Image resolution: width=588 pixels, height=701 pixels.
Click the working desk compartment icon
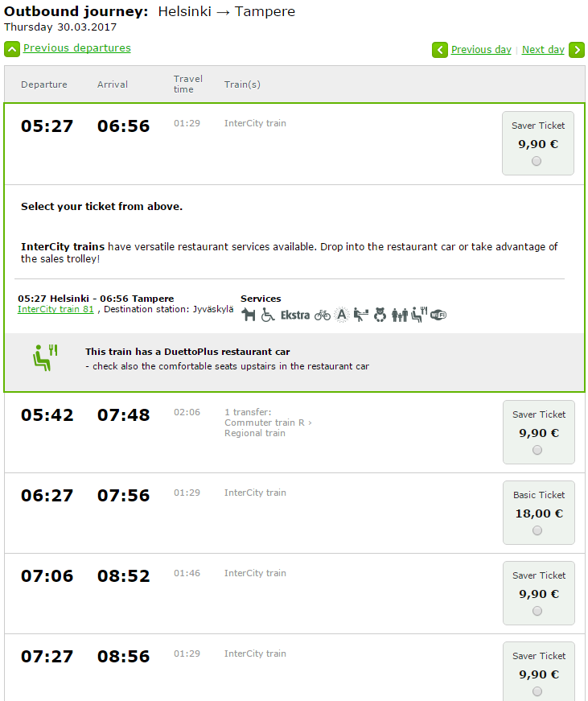point(360,315)
